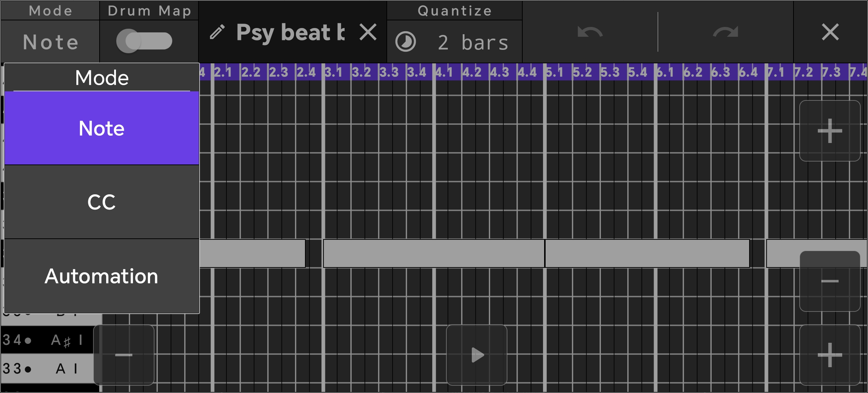
Task: Open the Quantize 2 bars dropdown
Action: 473,43
